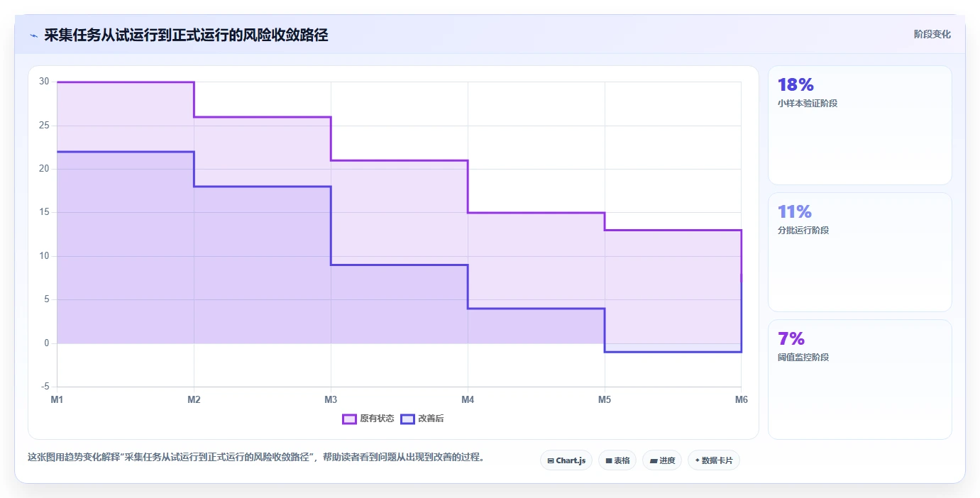Click the icon inside the 表格 tag

coord(609,461)
